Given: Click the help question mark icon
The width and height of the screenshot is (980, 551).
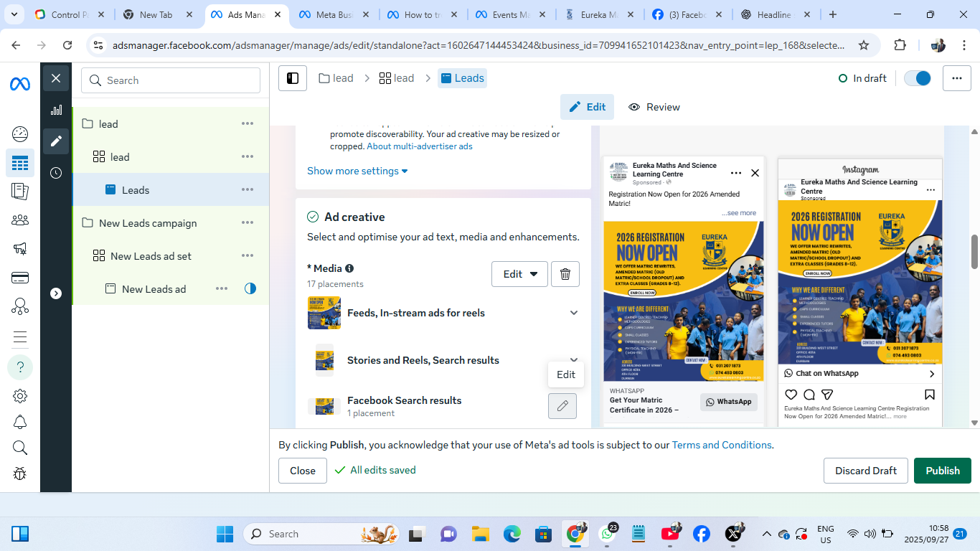Looking at the screenshot, I should click(20, 367).
